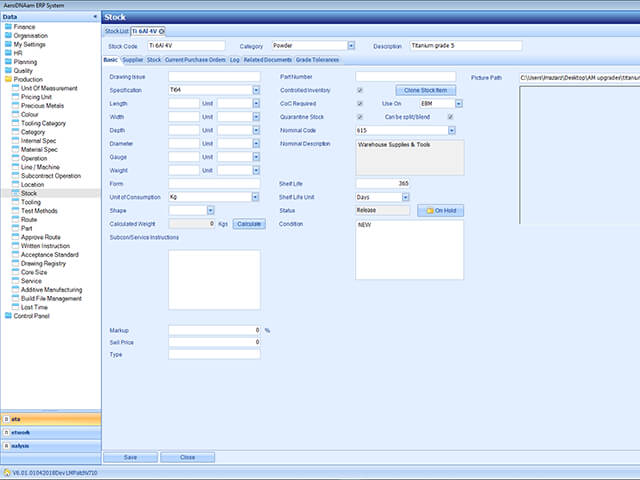Open the Use On dropdown showing EBM
This screenshot has width=640, height=480.
[x=459, y=104]
